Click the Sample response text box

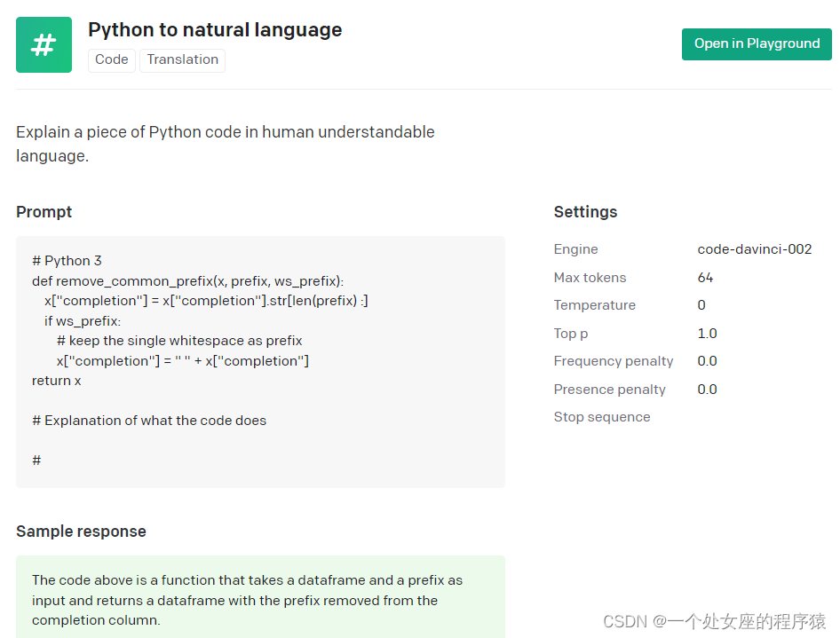point(260,599)
